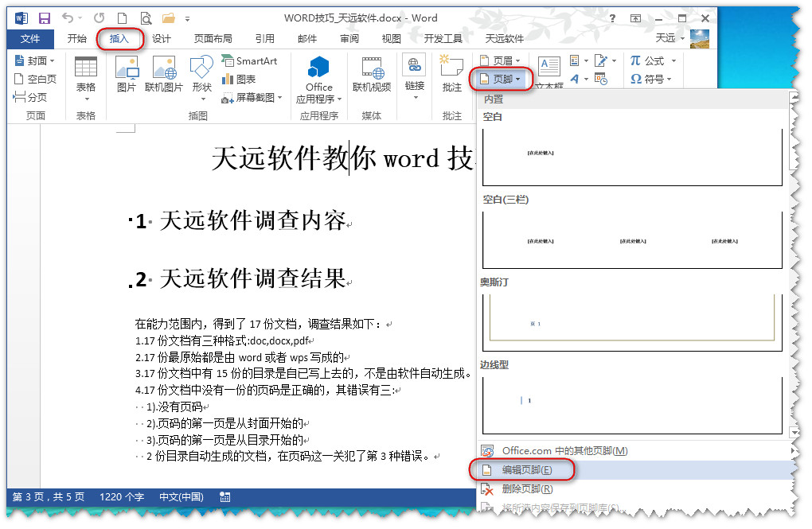The height and width of the screenshot is (529, 812).
Task: Insert a comment (批注)
Action: (451, 74)
